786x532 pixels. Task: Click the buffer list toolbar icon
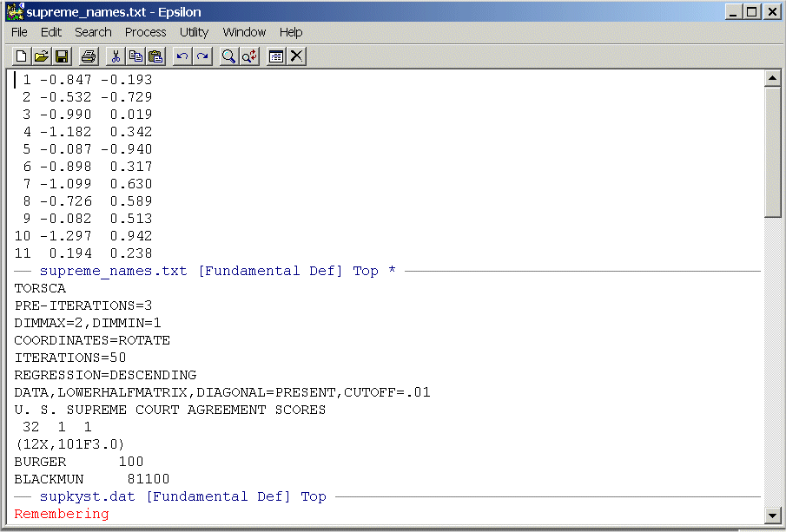click(x=276, y=56)
